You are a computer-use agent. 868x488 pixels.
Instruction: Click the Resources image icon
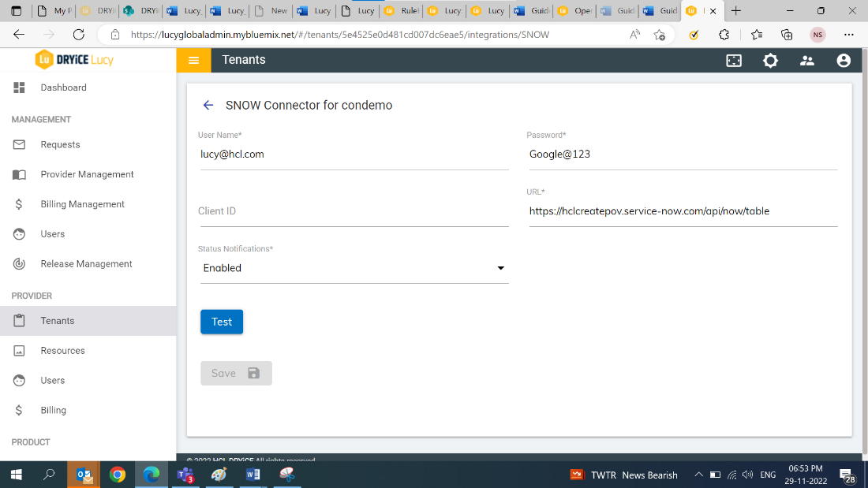pyautogui.click(x=20, y=351)
